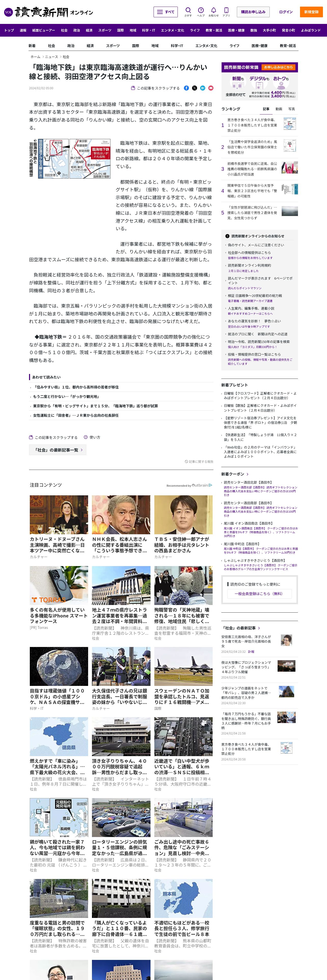Click ニュース breadcrumb link
This screenshot has width=327, height=980.
coord(52,57)
